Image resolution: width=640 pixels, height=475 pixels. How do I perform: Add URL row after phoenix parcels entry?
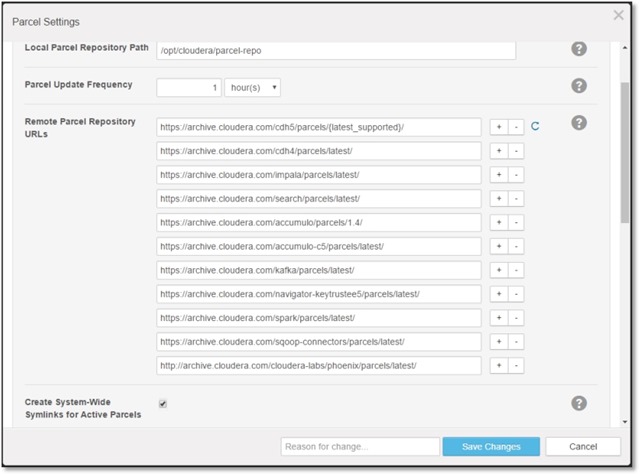click(499, 366)
